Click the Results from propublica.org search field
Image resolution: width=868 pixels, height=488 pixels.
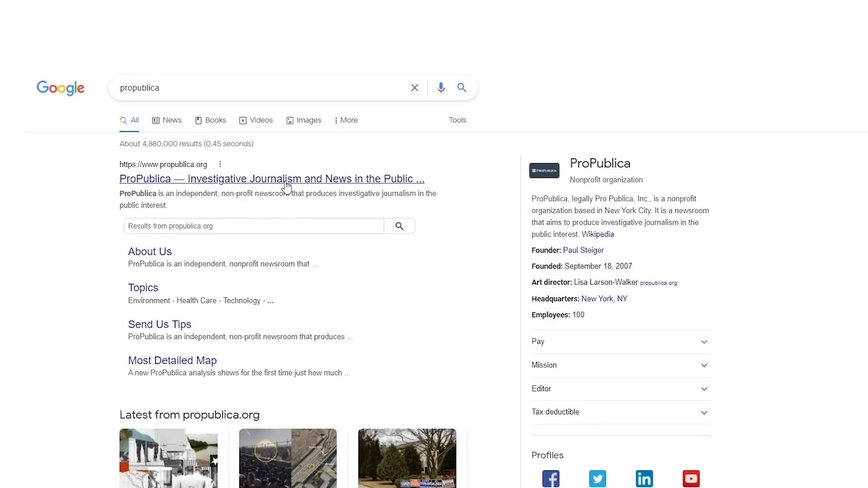tap(253, 226)
